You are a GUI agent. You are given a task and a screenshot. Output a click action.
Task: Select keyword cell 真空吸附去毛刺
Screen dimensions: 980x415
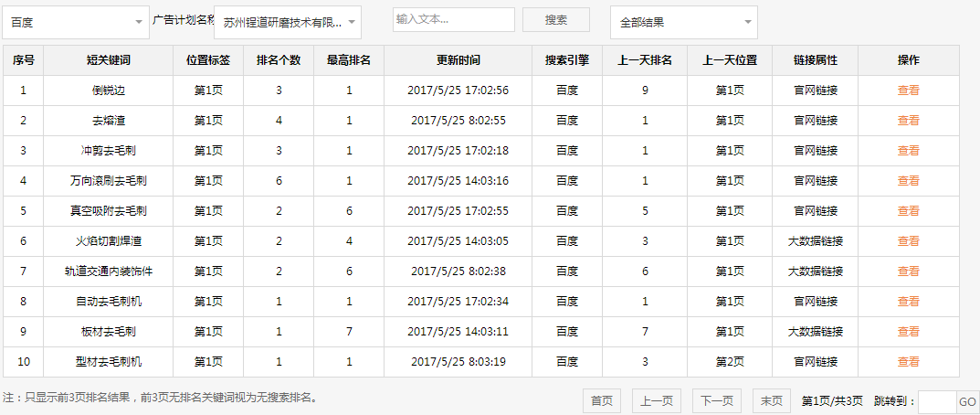pos(108,211)
